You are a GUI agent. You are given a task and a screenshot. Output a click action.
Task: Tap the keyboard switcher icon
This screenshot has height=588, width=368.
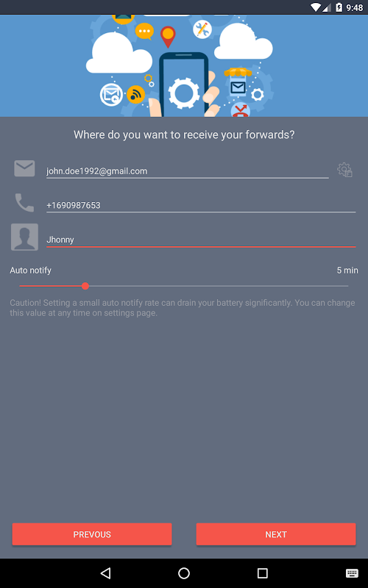pos(352,573)
